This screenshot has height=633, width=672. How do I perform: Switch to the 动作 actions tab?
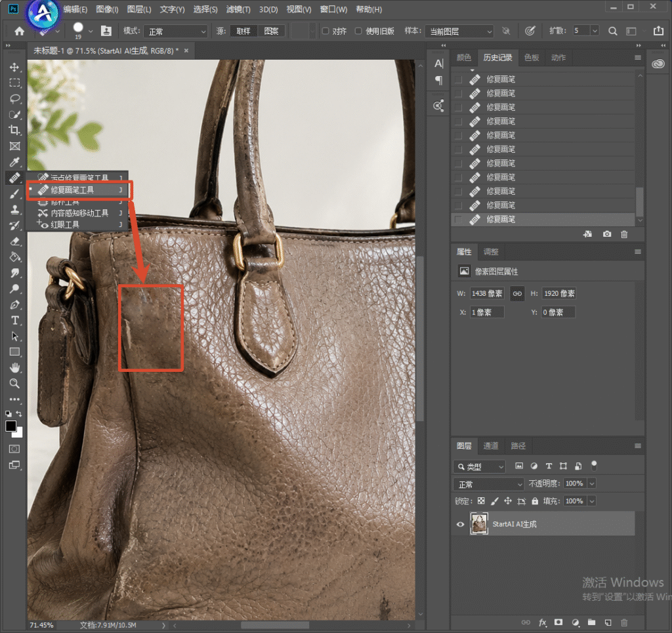click(x=558, y=57)
